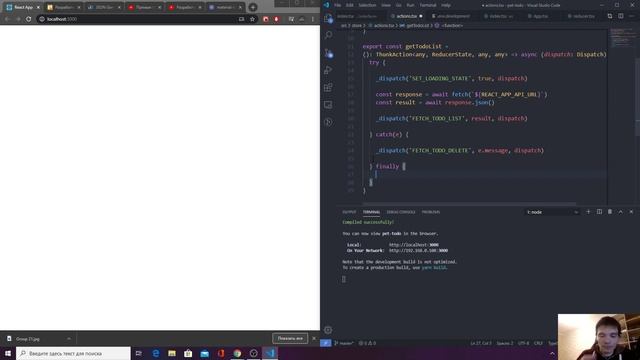Maximize the terminal panel with chevron
640x360 pixels.
[620, 212]
